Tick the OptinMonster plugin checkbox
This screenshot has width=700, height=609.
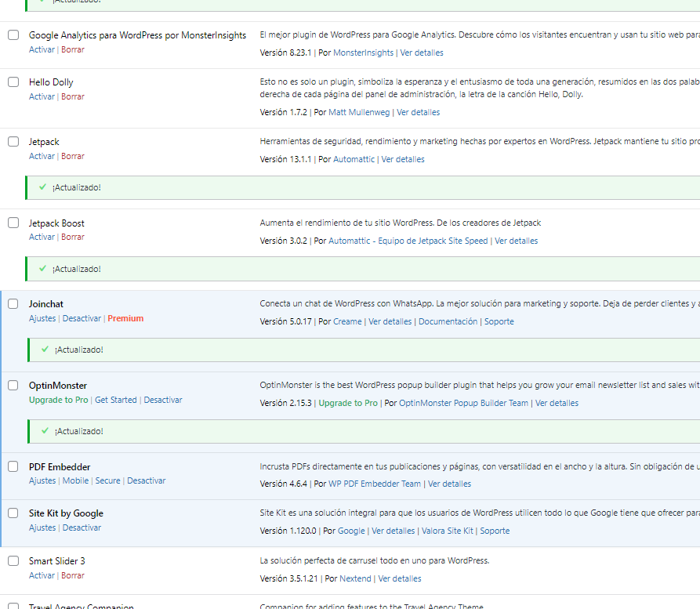tap(13, 385)
